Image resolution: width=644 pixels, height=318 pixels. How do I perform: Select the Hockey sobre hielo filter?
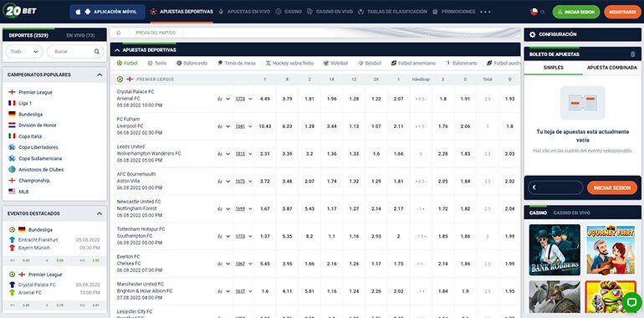[289, 64]
